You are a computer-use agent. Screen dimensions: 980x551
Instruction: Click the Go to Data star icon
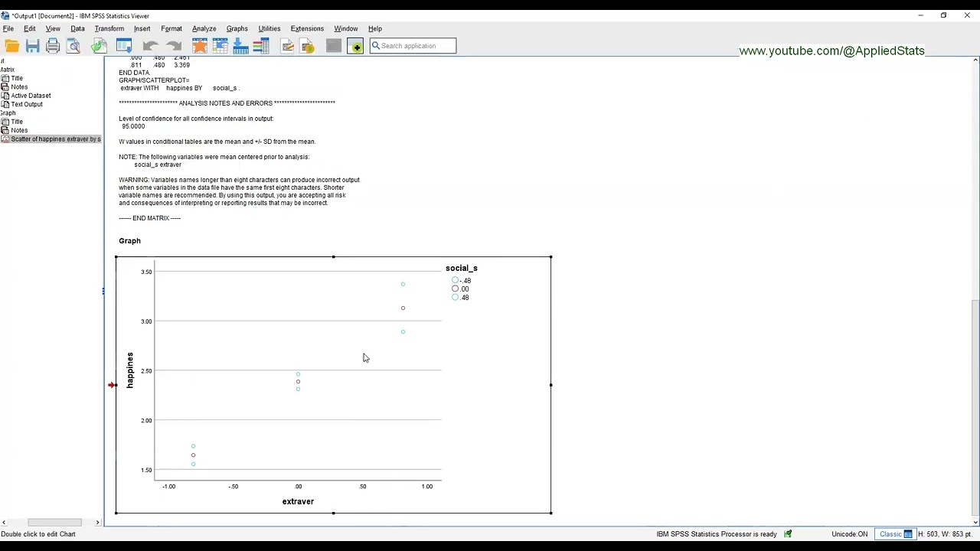200,46
